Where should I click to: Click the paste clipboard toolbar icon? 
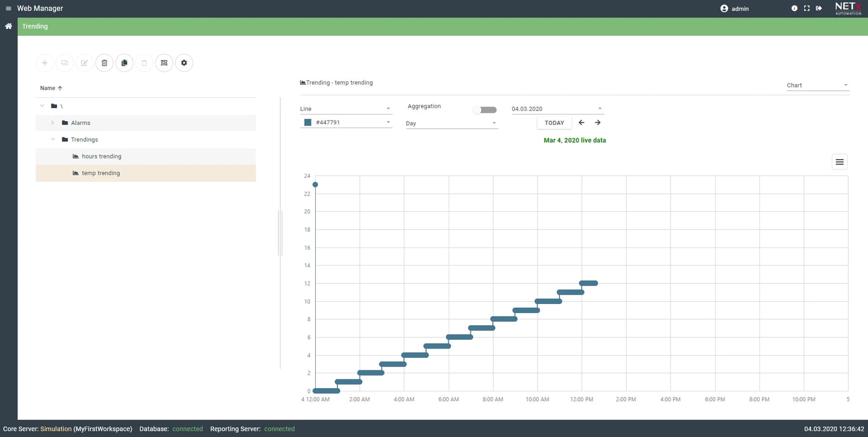pos(144,63)
